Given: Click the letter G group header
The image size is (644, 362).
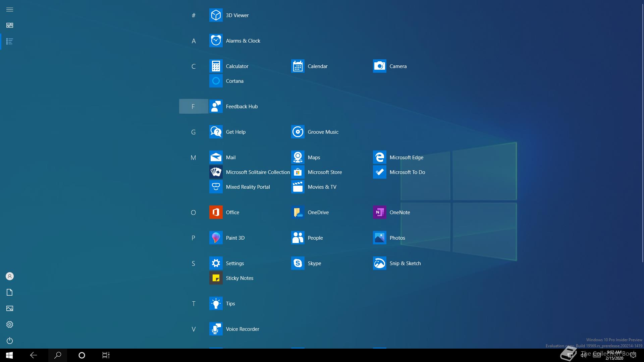Looking at the screenshot, I should [194, 132].
